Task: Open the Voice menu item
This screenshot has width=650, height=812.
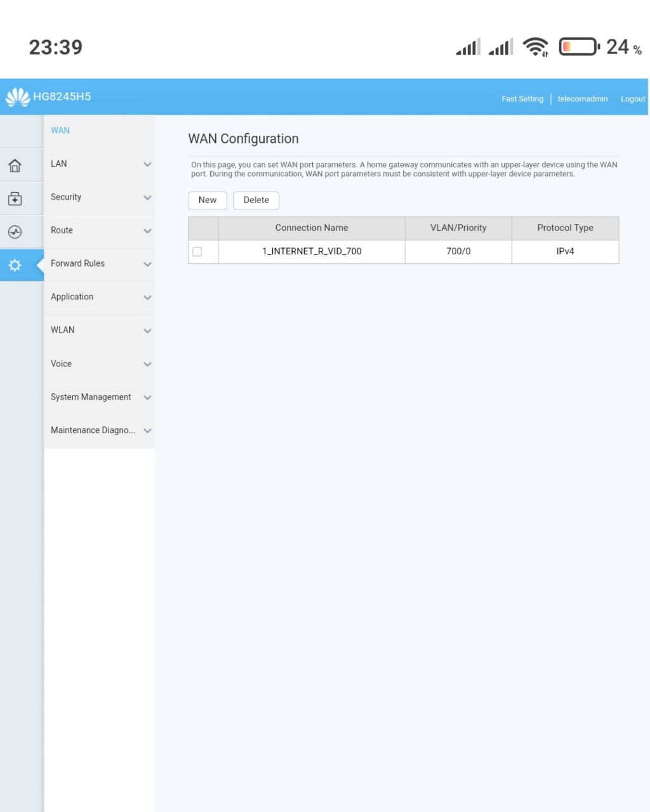Action: click(99, 363)
